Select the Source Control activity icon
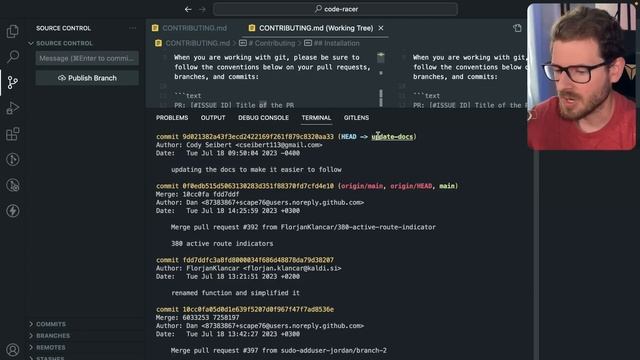 pos(13,82)
